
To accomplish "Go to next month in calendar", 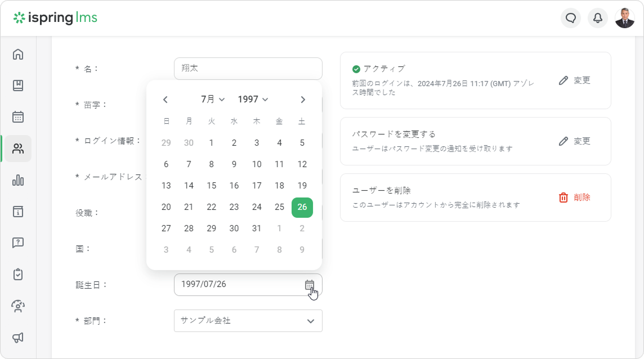I will pyautogui.click(x=303, y=100).
